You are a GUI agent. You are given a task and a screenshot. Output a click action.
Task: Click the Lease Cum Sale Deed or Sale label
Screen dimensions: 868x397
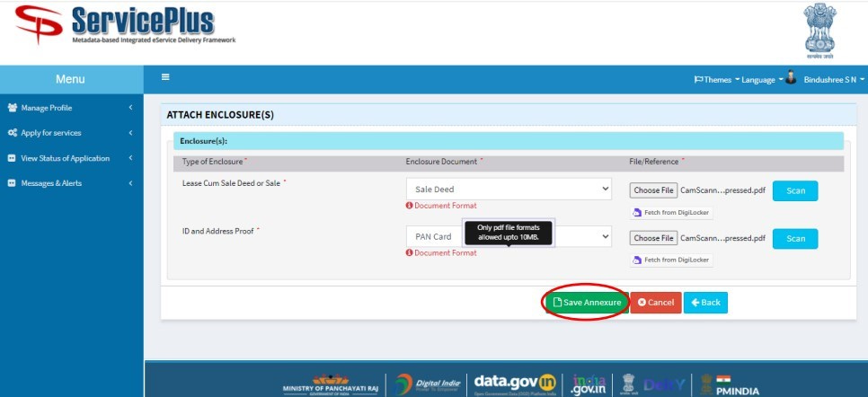coord(232,183)
